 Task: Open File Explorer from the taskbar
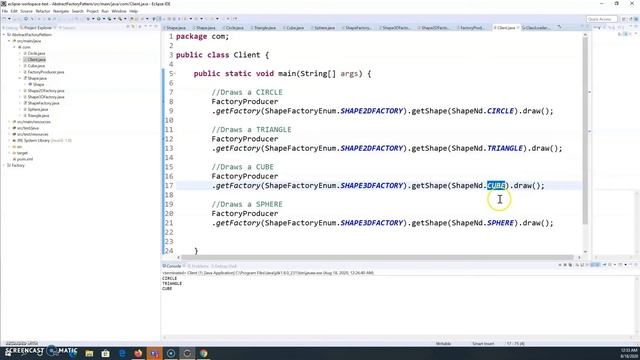click(x=89, y=353)
